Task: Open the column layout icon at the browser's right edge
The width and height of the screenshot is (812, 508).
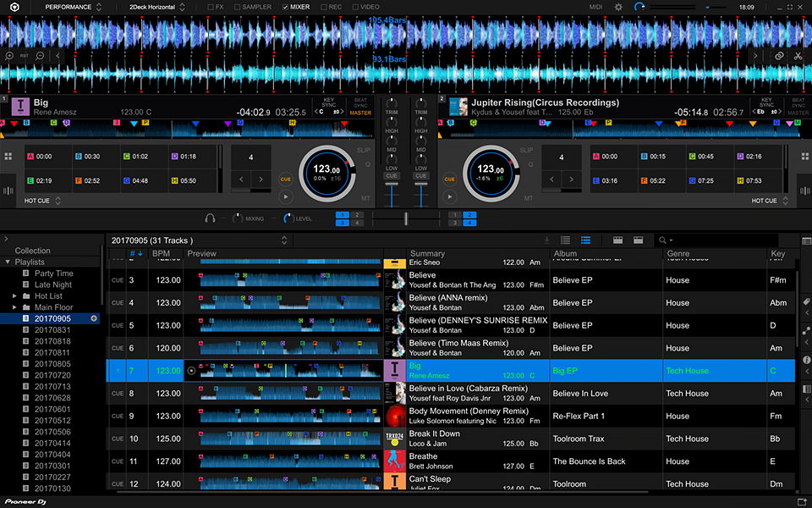Action: (806, 240)
